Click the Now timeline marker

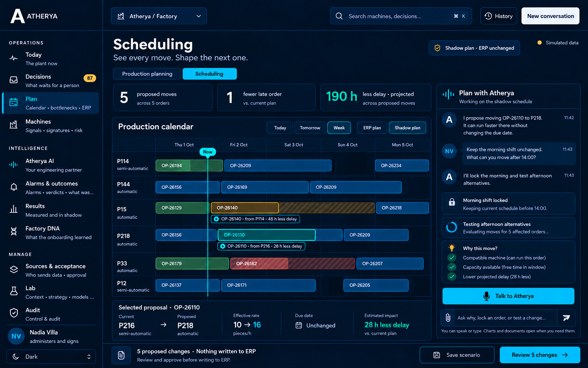tap(208, 152)
